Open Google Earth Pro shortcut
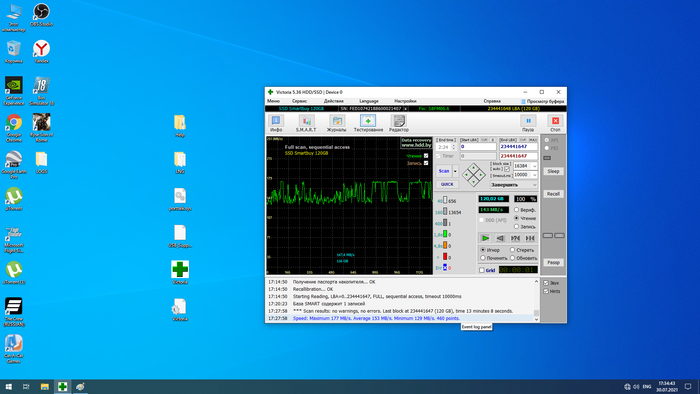700x394 pixels. [14, 165]
